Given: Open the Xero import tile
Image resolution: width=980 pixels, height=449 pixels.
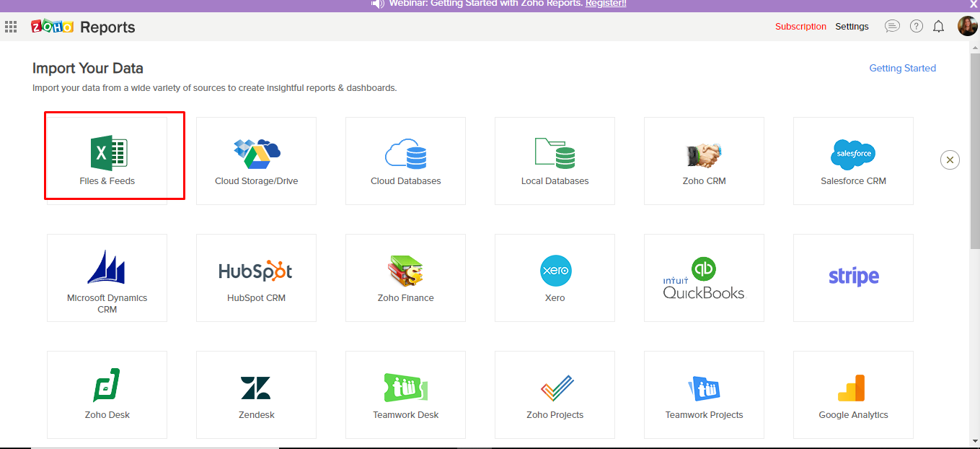Looking at the screenshot, I should [x=555, y=278].
